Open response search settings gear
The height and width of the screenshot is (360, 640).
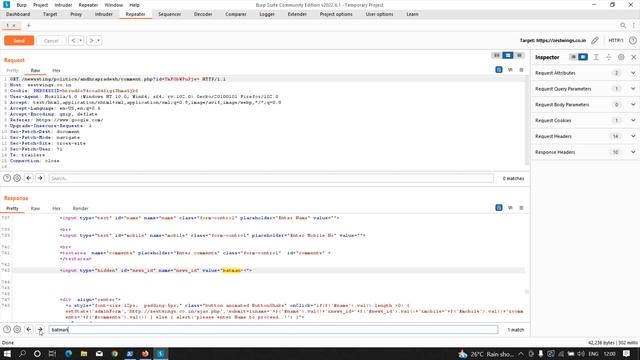coord(17,329)
